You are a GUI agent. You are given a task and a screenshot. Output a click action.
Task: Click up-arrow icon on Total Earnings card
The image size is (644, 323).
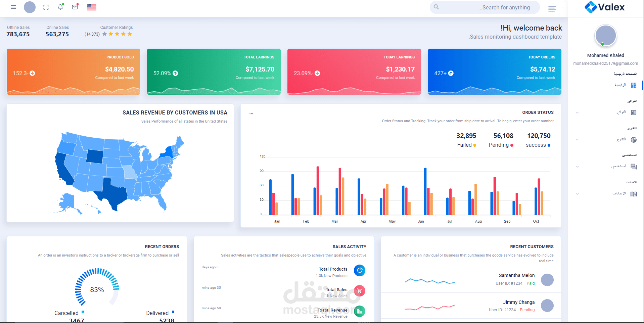(x=175, y=73)
